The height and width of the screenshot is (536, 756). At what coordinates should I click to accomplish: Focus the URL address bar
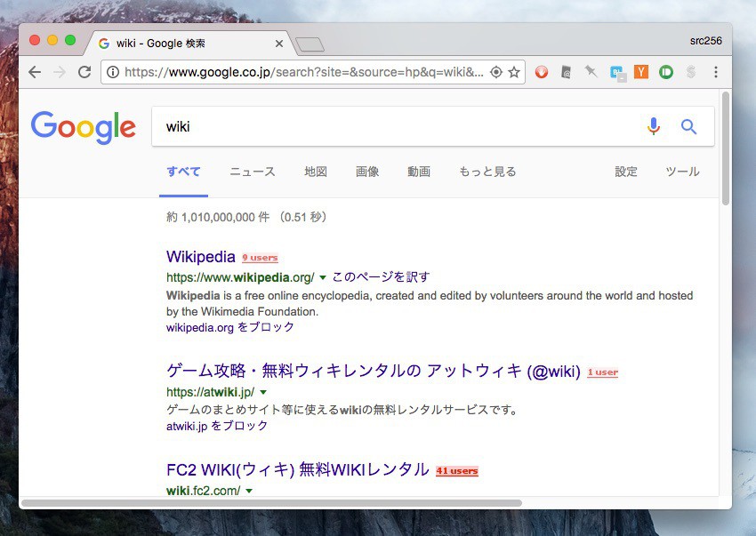click(x=304, y=72)
